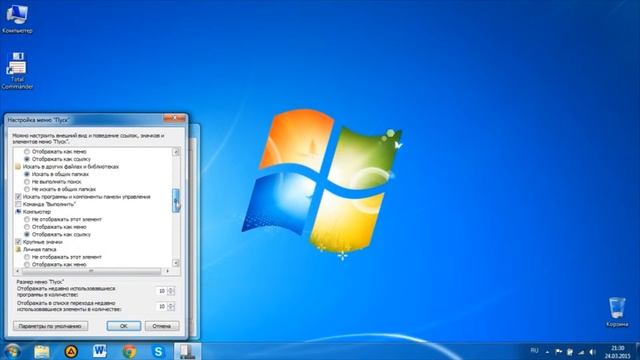
Task: Select 'Не отображать этот элемент' under Компьютер
Action: [x=27, y=219]
